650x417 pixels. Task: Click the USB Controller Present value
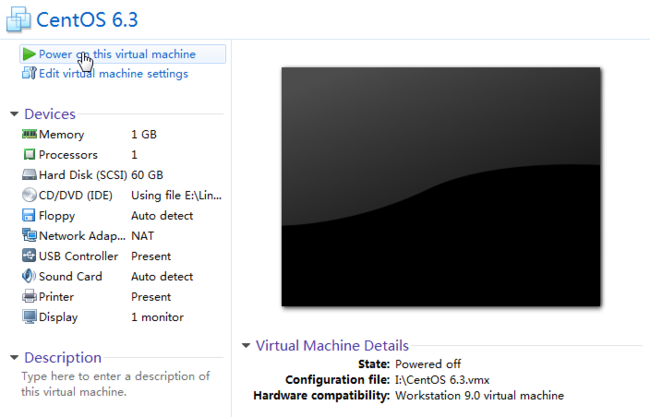click(x=151, y=256)
